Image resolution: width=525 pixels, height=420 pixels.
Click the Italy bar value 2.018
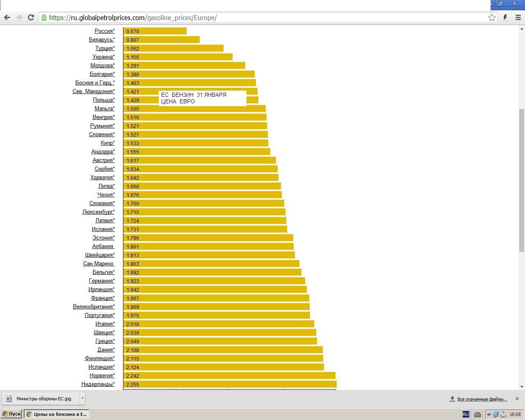(x=132, y=324)
